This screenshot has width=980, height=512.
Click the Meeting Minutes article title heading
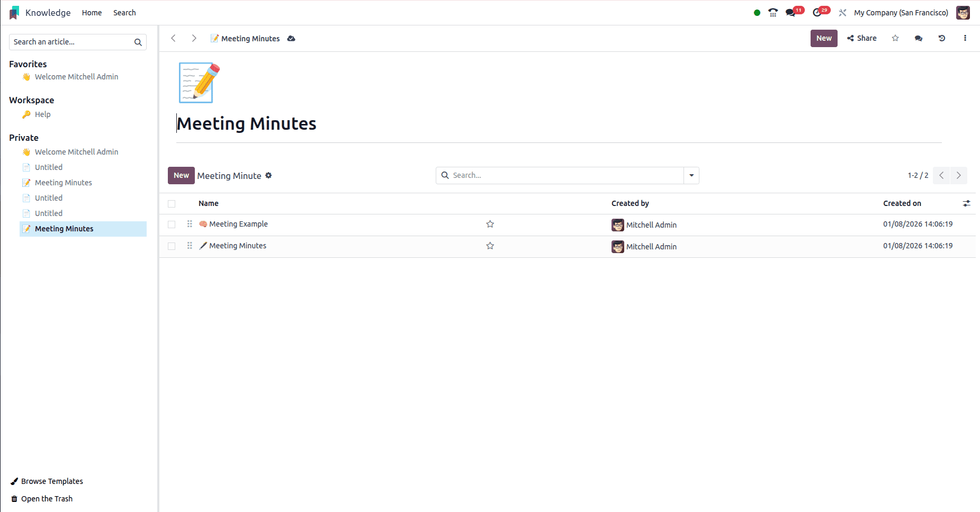click(x=246, y=123)
